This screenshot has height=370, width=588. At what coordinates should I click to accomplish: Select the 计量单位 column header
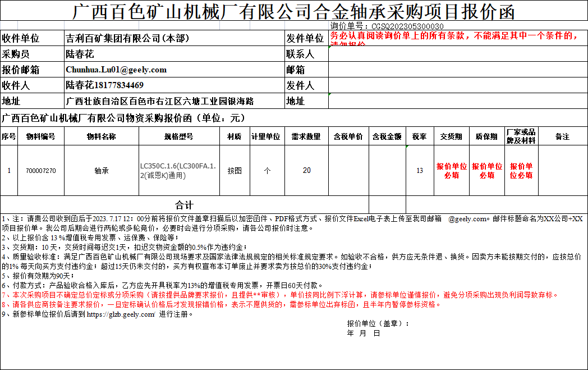click(268, 136)
